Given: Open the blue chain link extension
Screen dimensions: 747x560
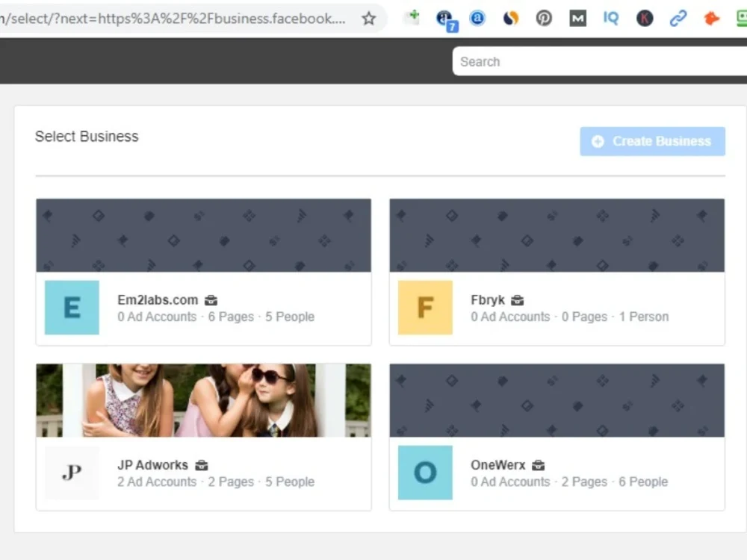Looking at the screenshot, I should [678, 19].
